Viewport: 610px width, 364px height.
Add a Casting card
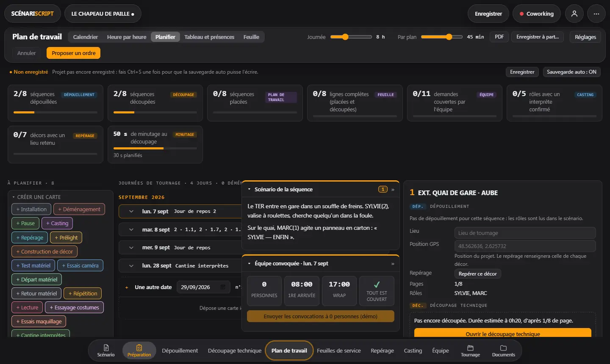click(57, 223)
